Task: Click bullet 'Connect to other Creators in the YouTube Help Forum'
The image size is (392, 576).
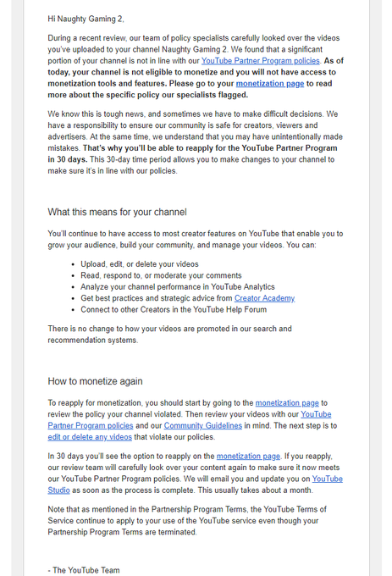Action: [174, 310]
